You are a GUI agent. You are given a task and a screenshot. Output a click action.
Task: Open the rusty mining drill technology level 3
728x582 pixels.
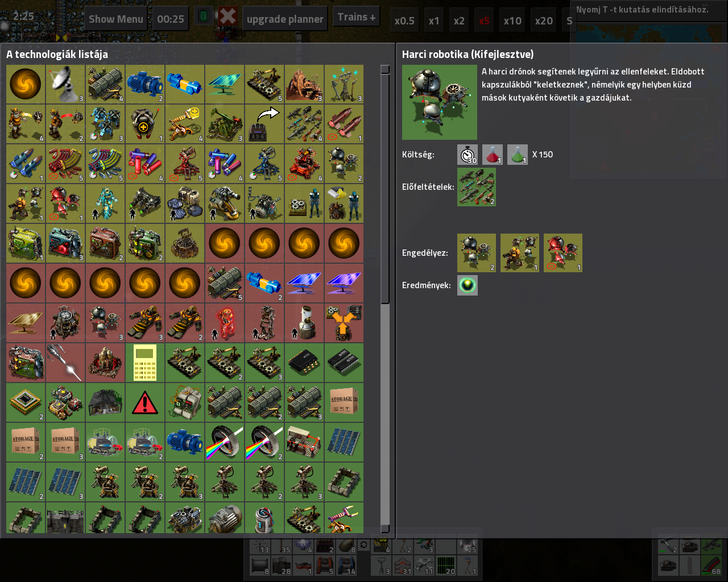(304, 84)
